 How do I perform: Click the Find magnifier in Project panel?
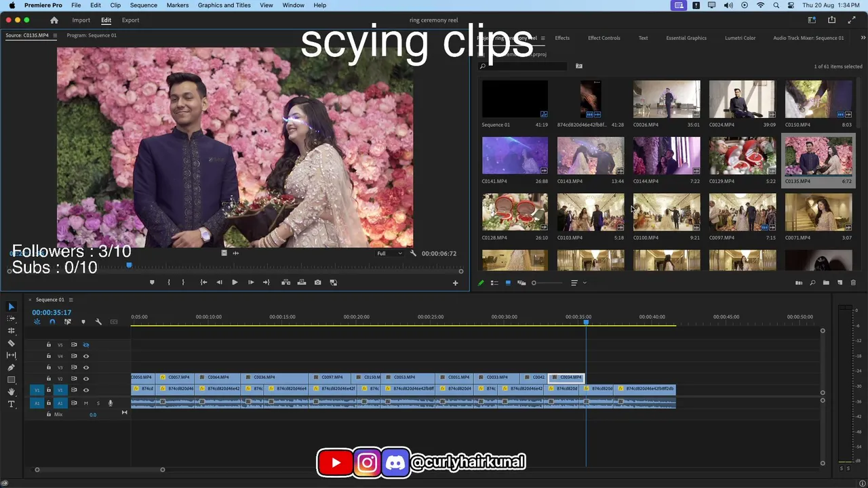(x=812, y=283)
